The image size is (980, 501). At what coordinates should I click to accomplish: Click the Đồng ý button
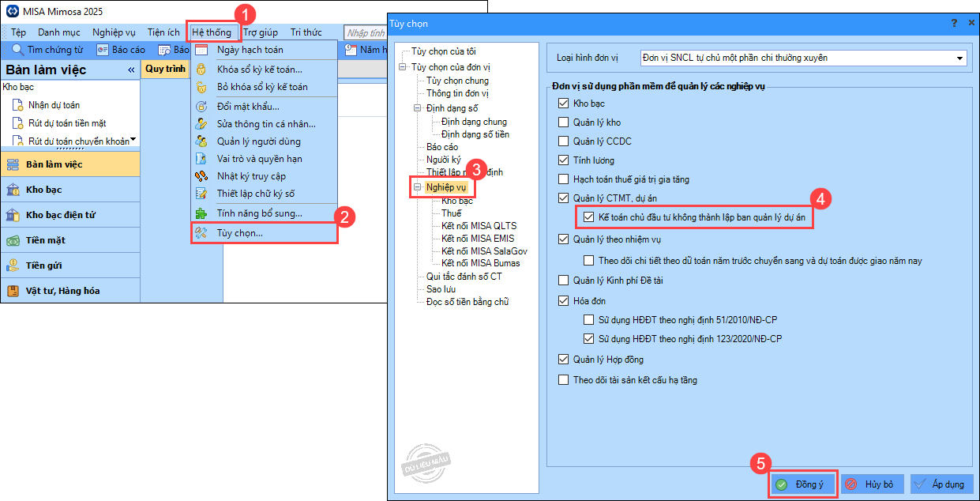(x=801, y=484)
